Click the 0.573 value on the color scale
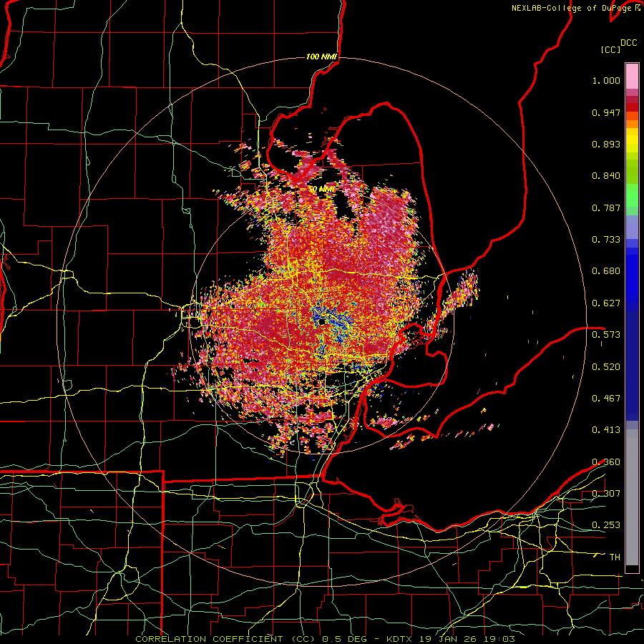644x644 pixels. pyautogui.click(x=606, y=334)
